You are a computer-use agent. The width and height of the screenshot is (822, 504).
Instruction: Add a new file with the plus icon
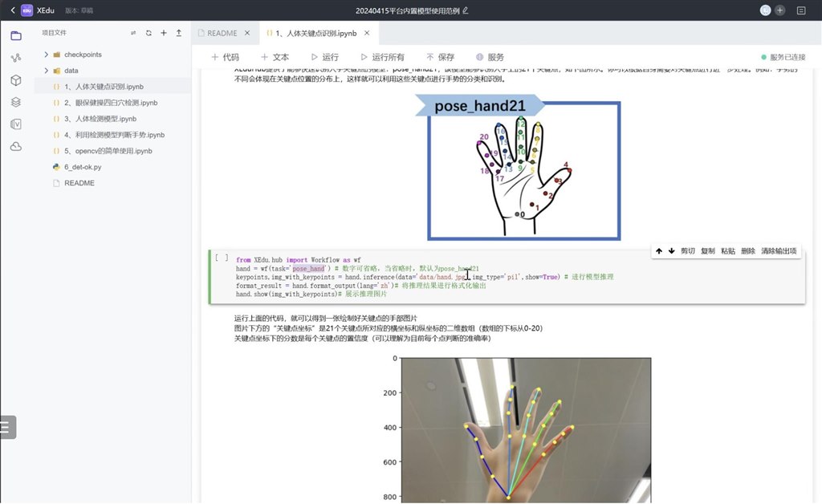[x=164, y=32]
